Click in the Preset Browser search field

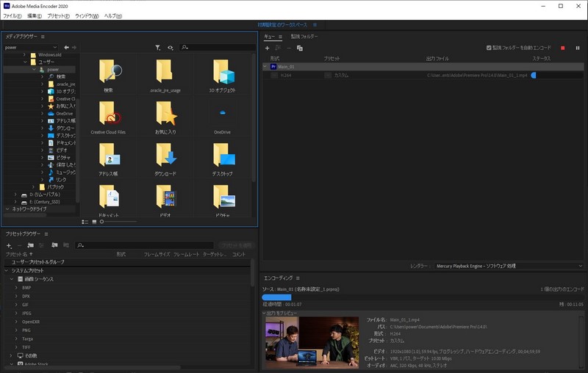(144, 245)
